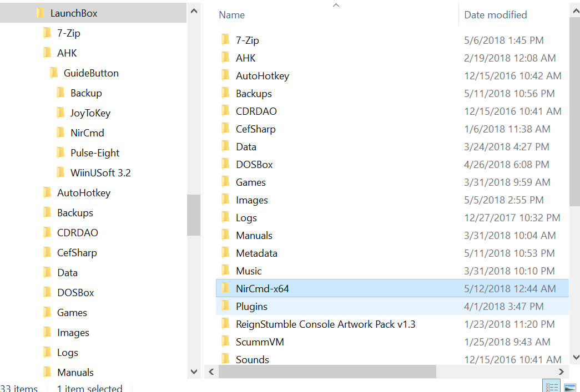Click file list vertical scroll down arrow

pyautogui.click(x=576, y=357)
